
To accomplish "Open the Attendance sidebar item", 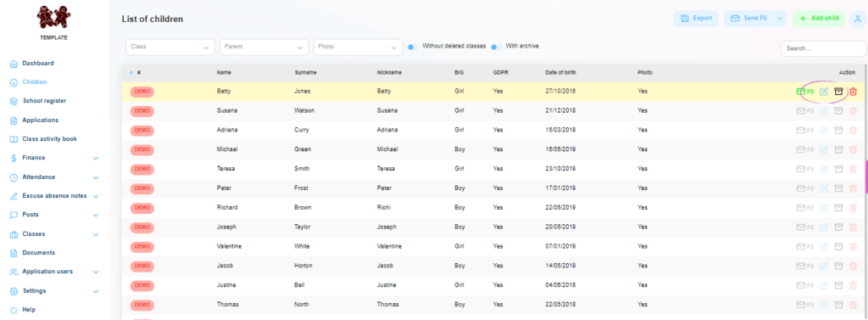I will coord(39,177).
